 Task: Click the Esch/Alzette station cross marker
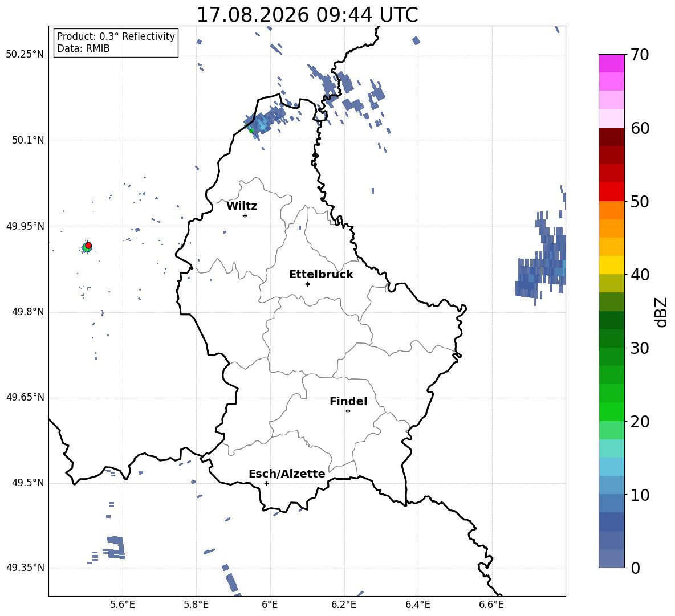point(266,483)
